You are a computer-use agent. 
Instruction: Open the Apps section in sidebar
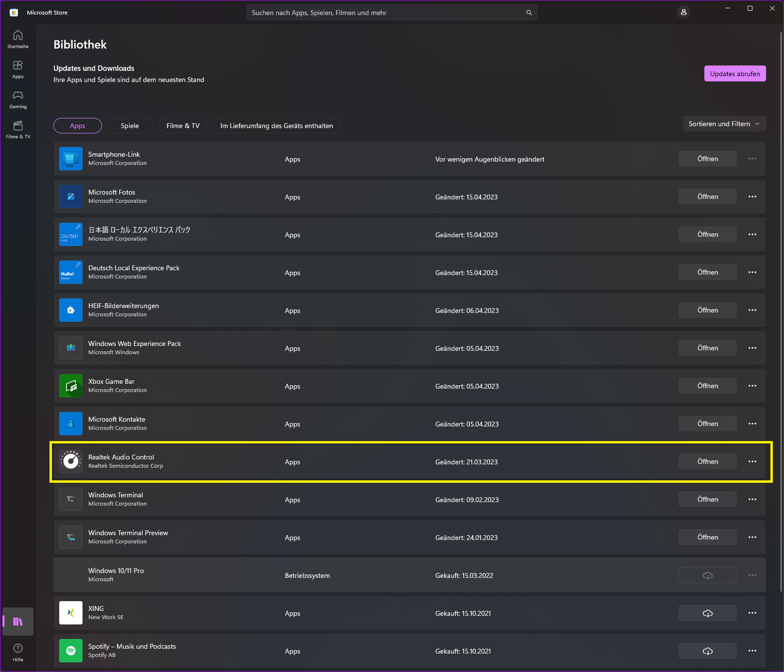click(x=18, y=69)
